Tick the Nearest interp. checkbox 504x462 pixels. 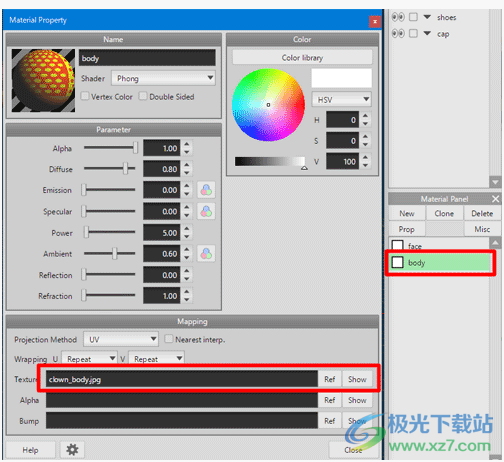pos(169,339)
